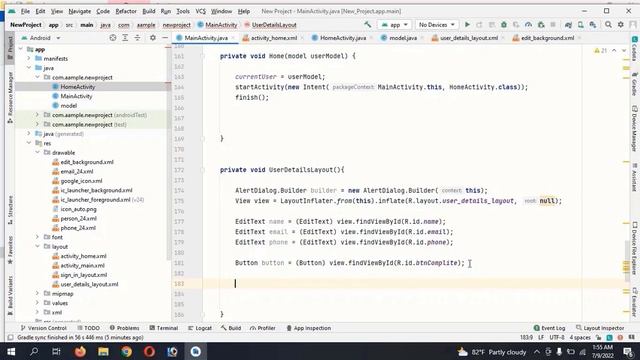
Task: Open the app run configuration dropdown
Action: pyautogui.click(x=395, y=24)
